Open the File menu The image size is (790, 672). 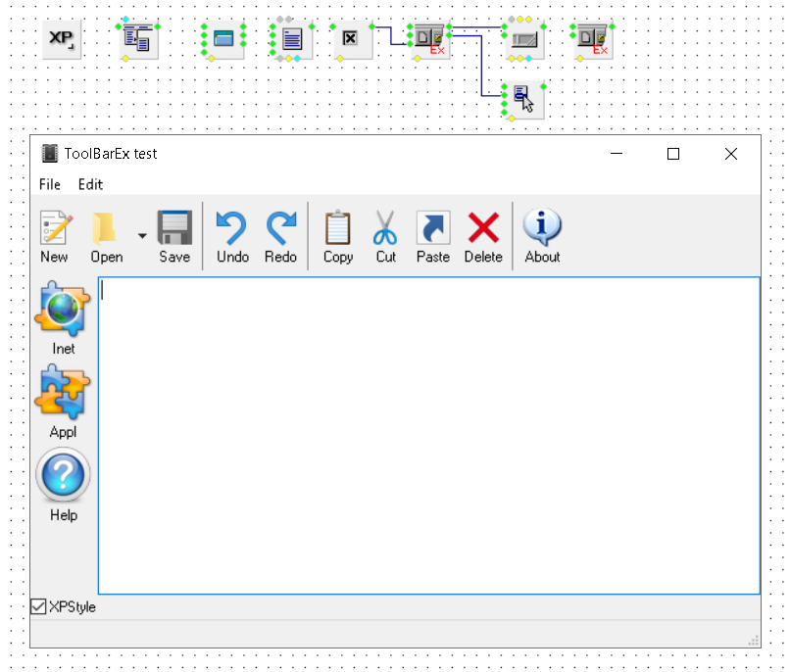(x=49, y=184)
